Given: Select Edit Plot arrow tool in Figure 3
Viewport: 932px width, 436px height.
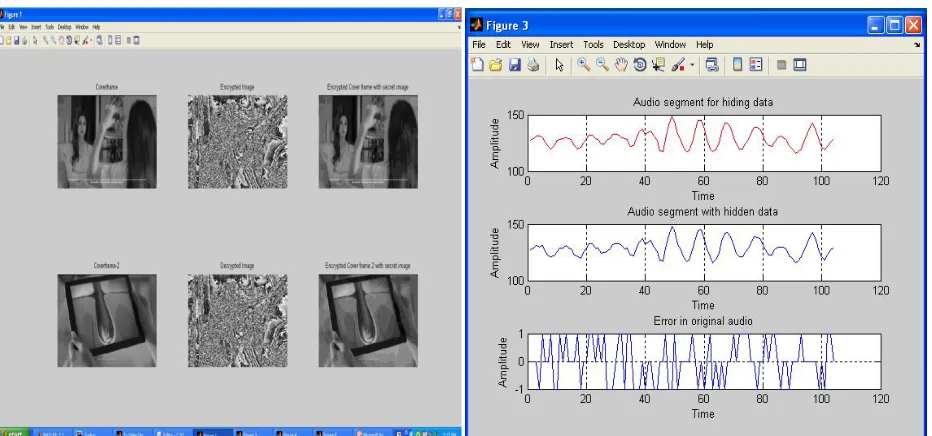Looking at the screenshot, I should point(559,65).
